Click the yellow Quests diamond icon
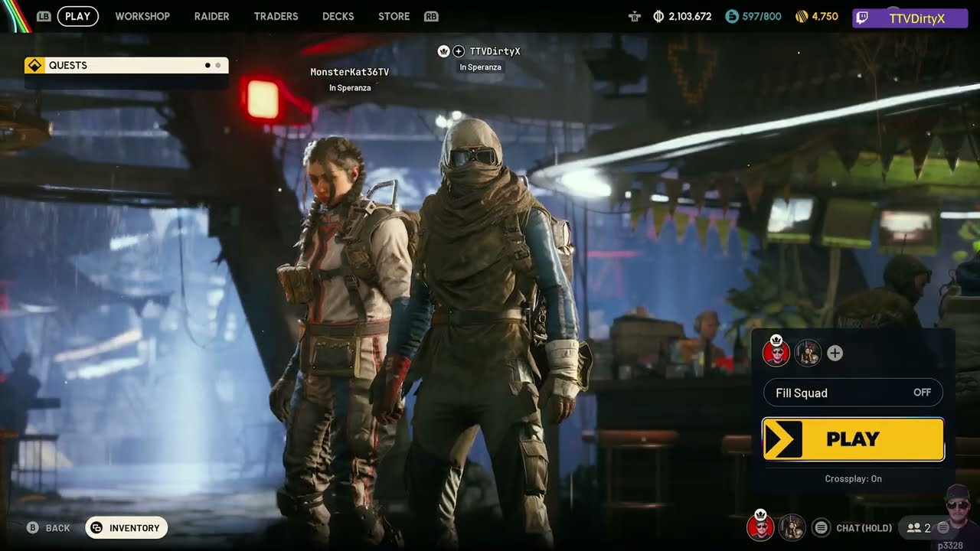Image resolution: width=980 pixels, height=551 pixels. pos(34,65)
